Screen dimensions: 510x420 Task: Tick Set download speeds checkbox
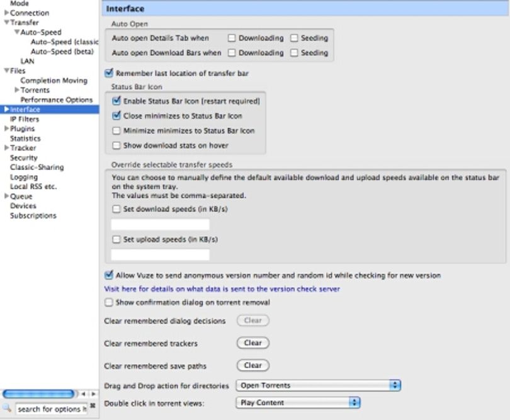(116, 209)
